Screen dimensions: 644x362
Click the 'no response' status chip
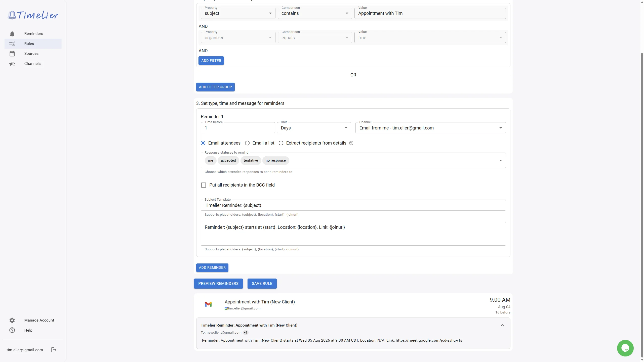276,160
